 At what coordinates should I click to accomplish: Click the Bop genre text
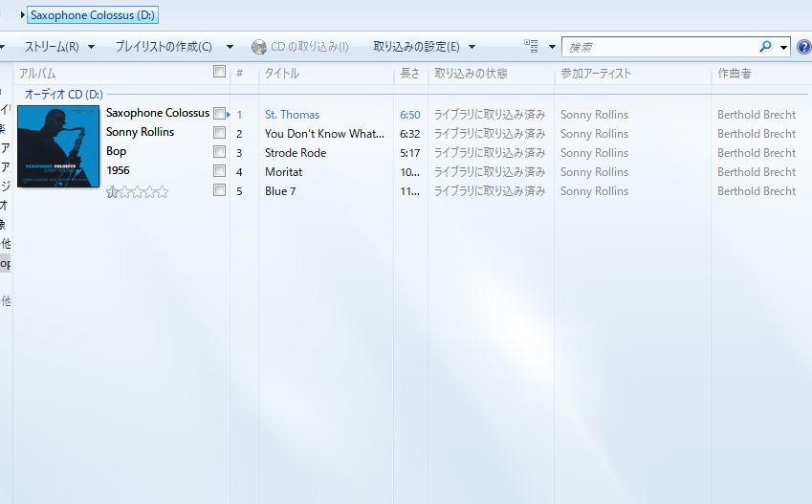pyautogui.click(x=116, y=151)
